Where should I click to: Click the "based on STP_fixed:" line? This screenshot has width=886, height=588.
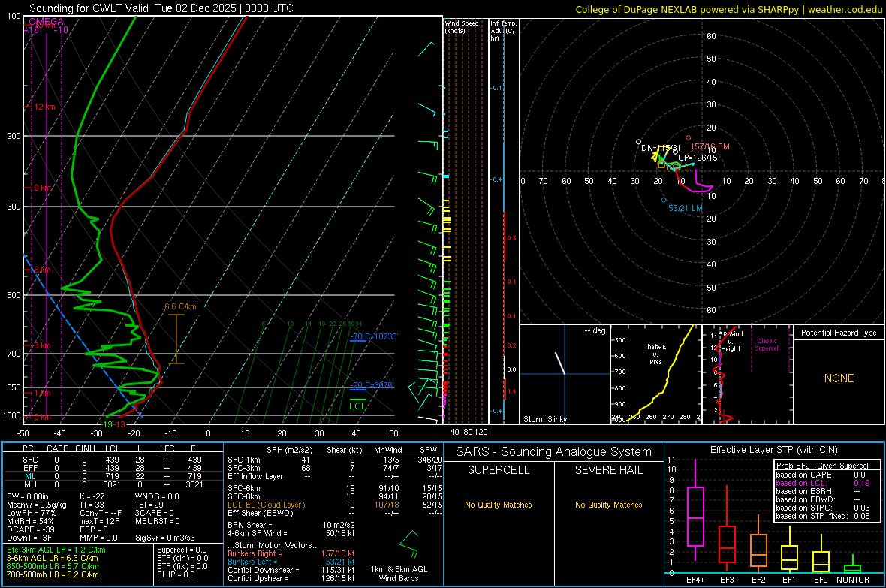pos(823,516)
